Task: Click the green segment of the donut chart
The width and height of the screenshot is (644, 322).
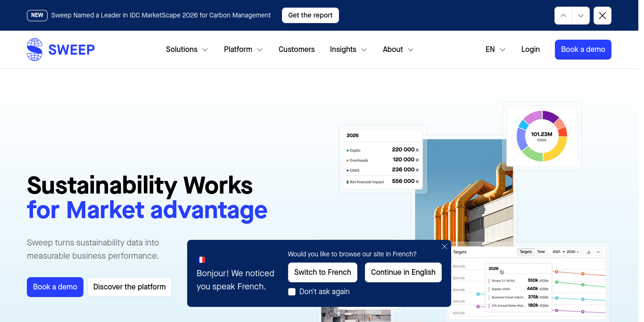Action: click(x=533, y=154)
